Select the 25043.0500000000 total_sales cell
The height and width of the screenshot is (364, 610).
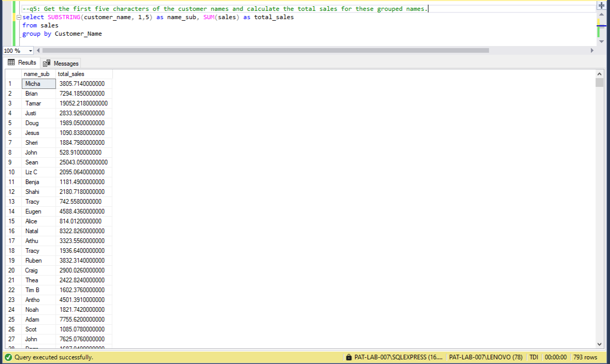[x=84, y=162]
